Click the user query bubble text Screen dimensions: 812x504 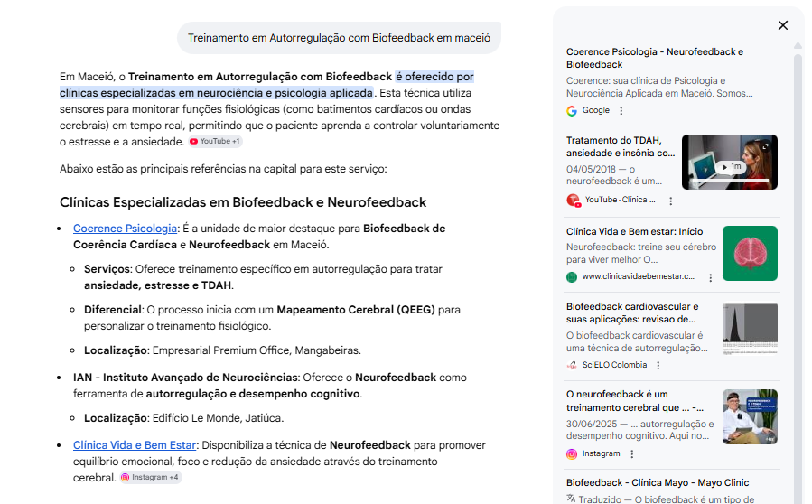point(339,38)
